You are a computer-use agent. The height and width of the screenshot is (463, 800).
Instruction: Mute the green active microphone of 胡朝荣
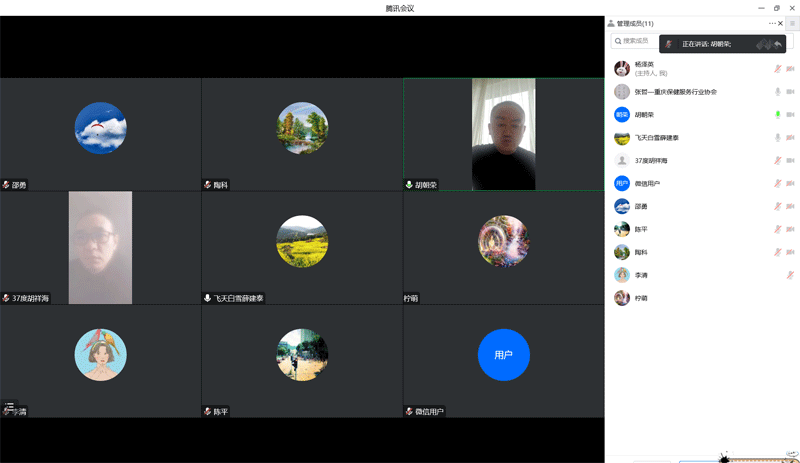pos(778,114)
